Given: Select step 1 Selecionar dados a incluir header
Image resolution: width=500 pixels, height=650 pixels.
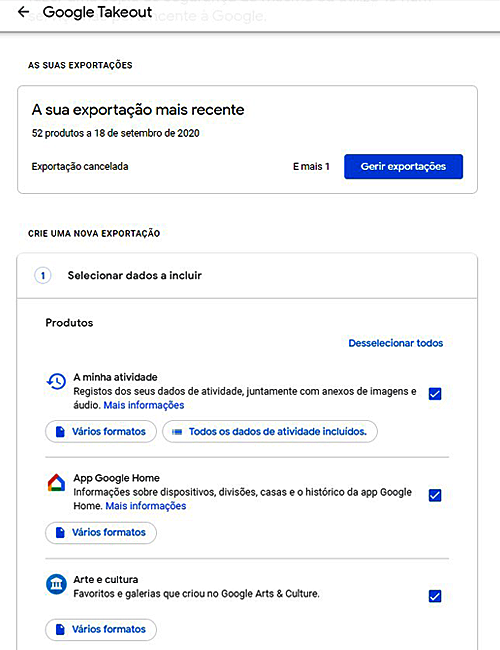Looking at the screenshot, I should point(247,276).
